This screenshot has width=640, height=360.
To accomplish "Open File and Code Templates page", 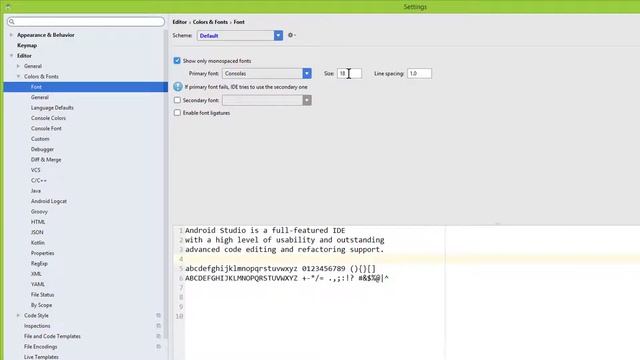I will pyautogui.click(x=52, y=336).
